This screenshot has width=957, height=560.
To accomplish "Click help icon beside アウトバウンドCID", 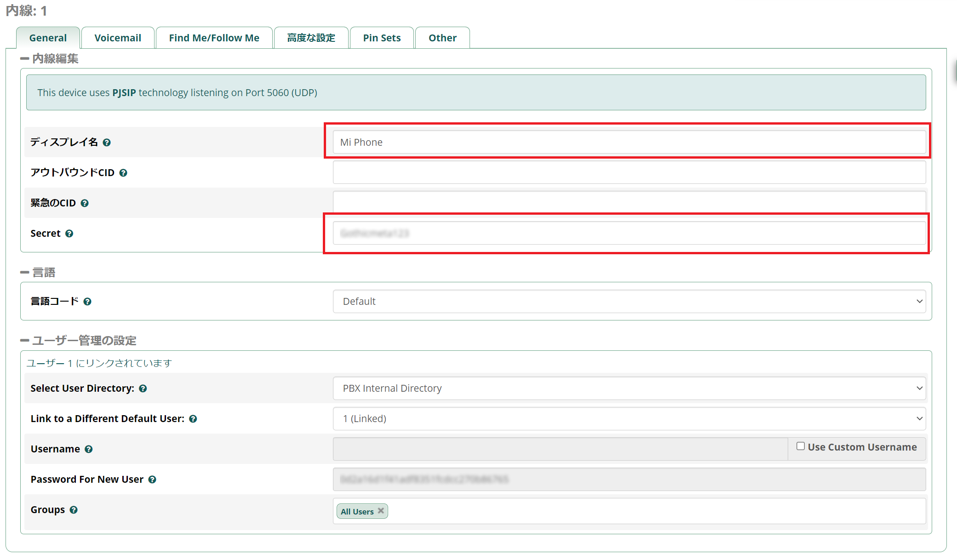I will coord(123,173).
